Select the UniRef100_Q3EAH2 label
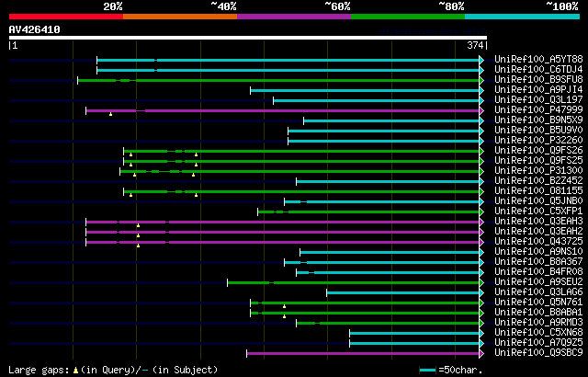 (x=538, y=232)
